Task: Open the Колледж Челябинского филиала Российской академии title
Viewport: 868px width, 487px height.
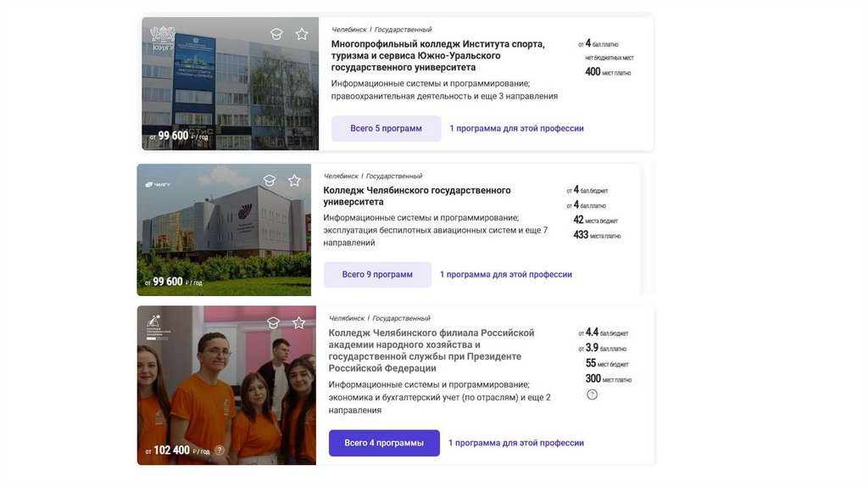Action: (x=431, y=350)
